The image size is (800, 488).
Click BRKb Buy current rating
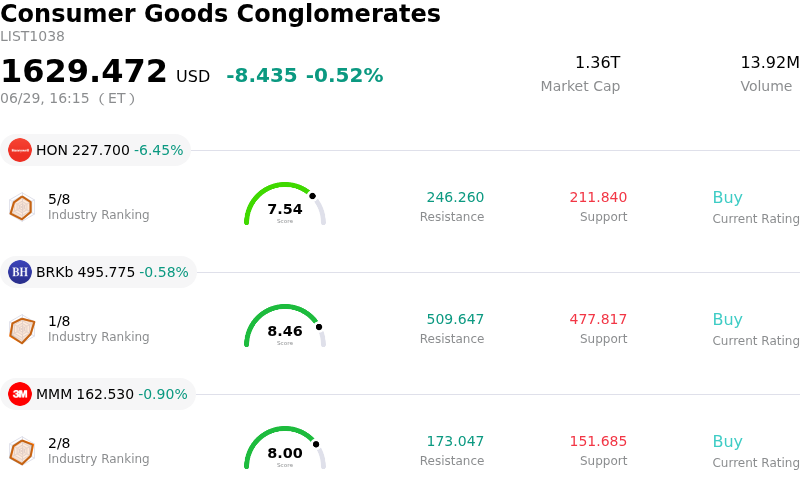coord(728,320)
